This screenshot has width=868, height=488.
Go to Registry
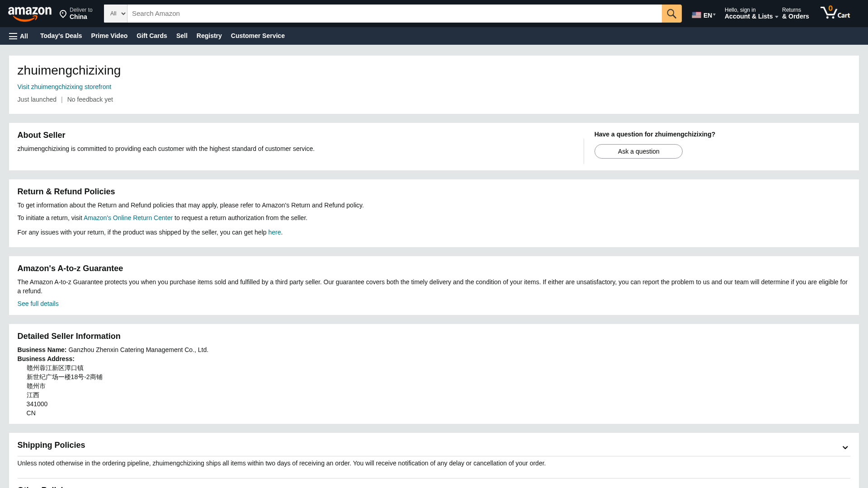pos(209,36)
